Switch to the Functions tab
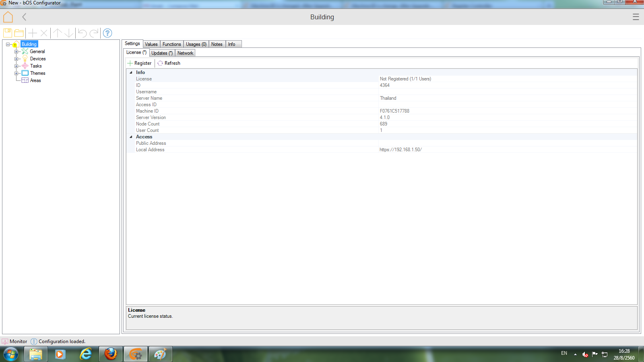The image size is (644, 362). point(171,44)
